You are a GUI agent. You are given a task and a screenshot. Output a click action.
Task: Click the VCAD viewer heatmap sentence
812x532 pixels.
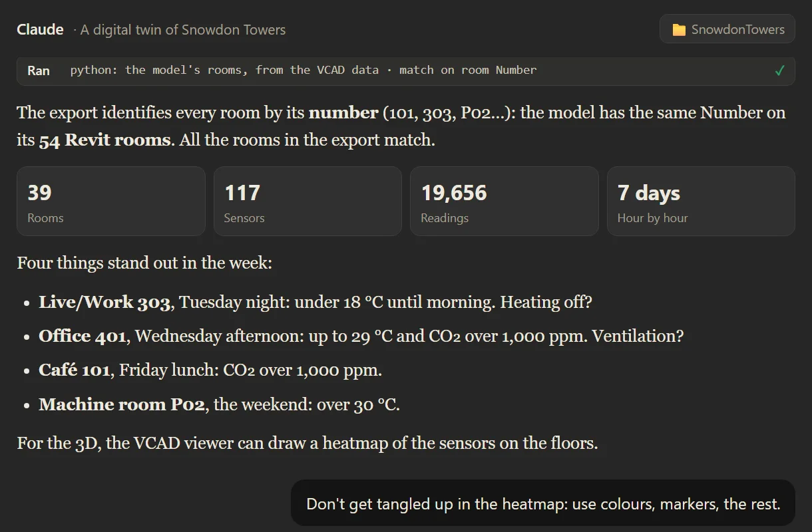[x=307, y=443]
